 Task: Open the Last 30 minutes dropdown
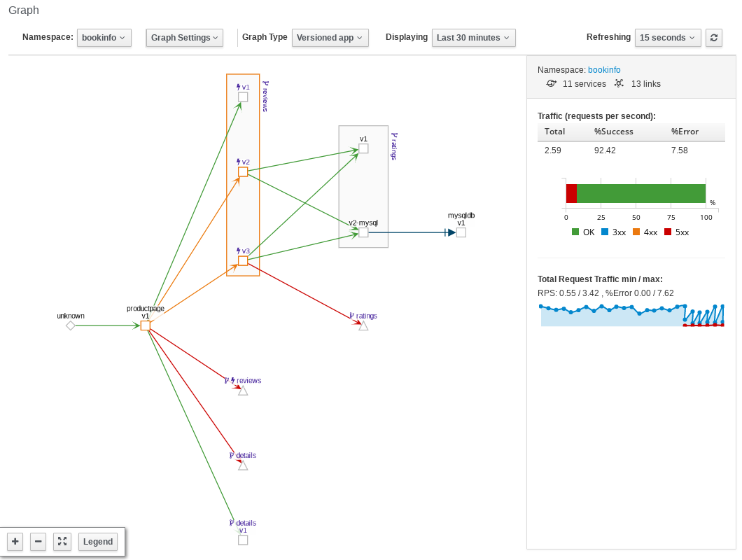pyautogui.click(x=473, y=38)
